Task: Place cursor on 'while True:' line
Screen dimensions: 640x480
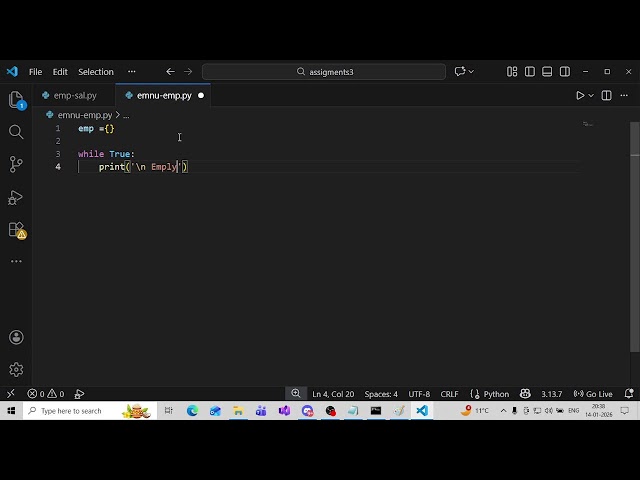Action: tap(106, 154)
